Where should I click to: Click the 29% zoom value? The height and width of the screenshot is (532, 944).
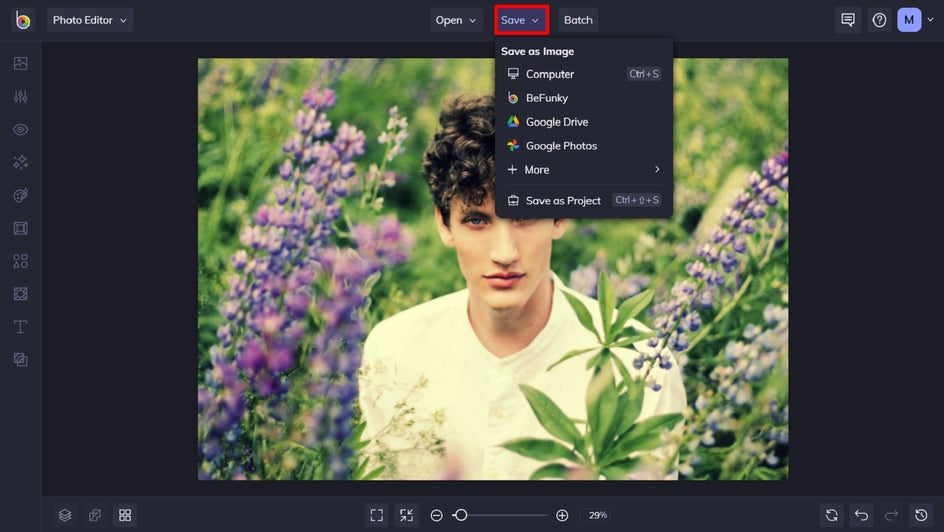click(x=598, y=515)
